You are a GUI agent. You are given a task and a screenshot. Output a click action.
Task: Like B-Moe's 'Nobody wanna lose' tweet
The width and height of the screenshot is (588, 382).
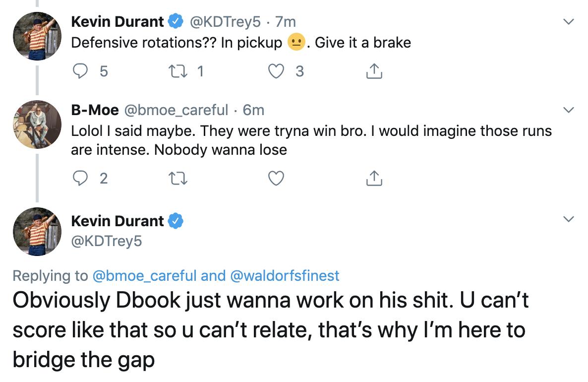click(x=276, y=179)
